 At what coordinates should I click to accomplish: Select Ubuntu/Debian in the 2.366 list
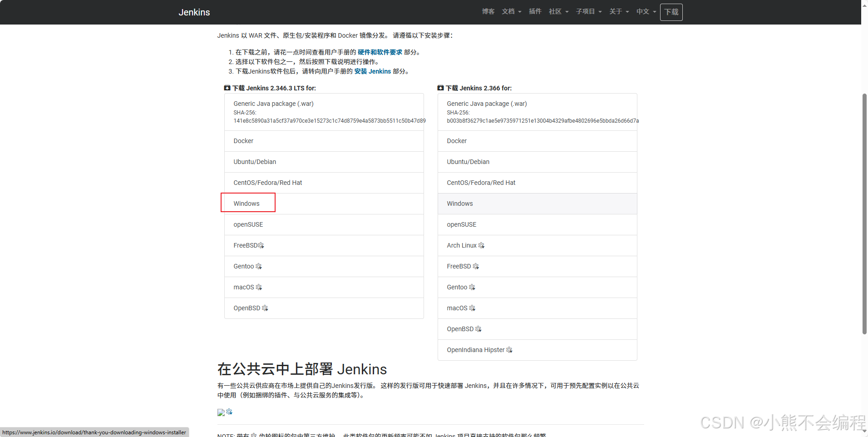pos(538,162)
